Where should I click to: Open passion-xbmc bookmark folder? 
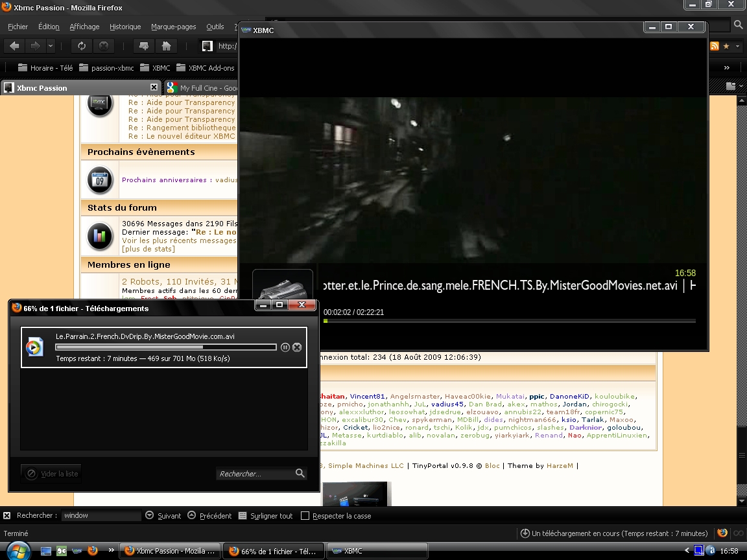click(x=106, y=67)
